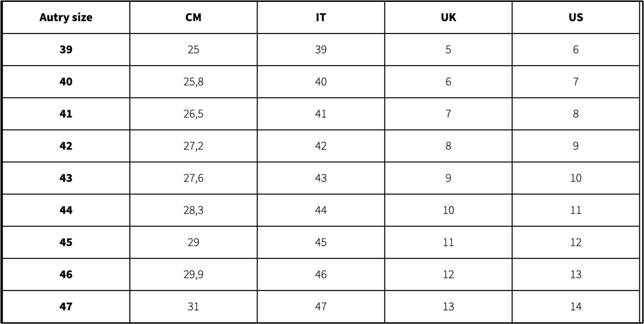This screenshot has height=324, width=644.
Task: Click the Autry size column header
Action: click(x=66, y=18)
